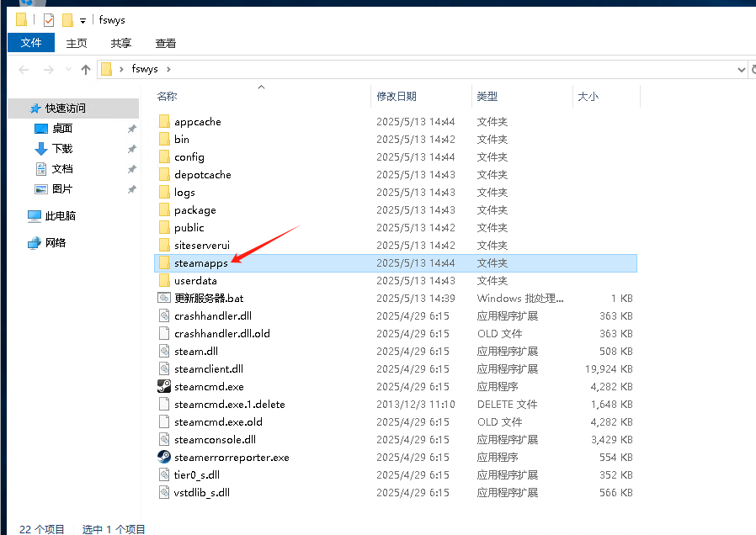Select the vstdlib_s.dll file icon
The image size is (756, 535).
point(164,492)
